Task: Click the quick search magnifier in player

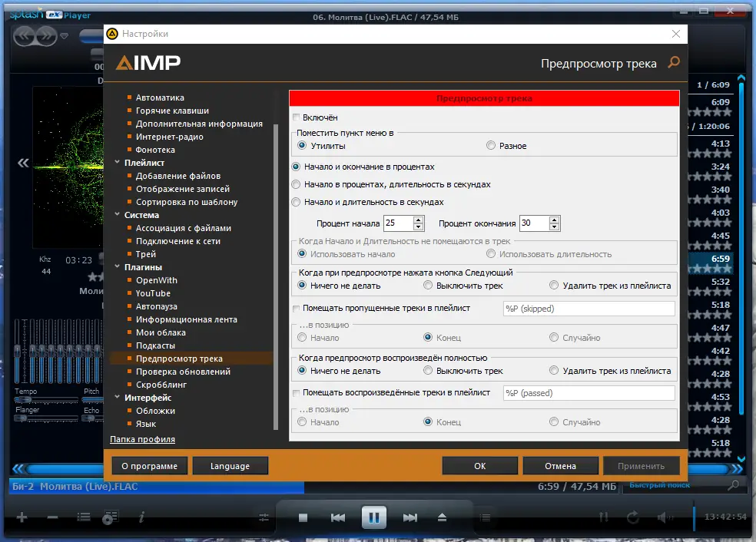Action: point(733,485)
